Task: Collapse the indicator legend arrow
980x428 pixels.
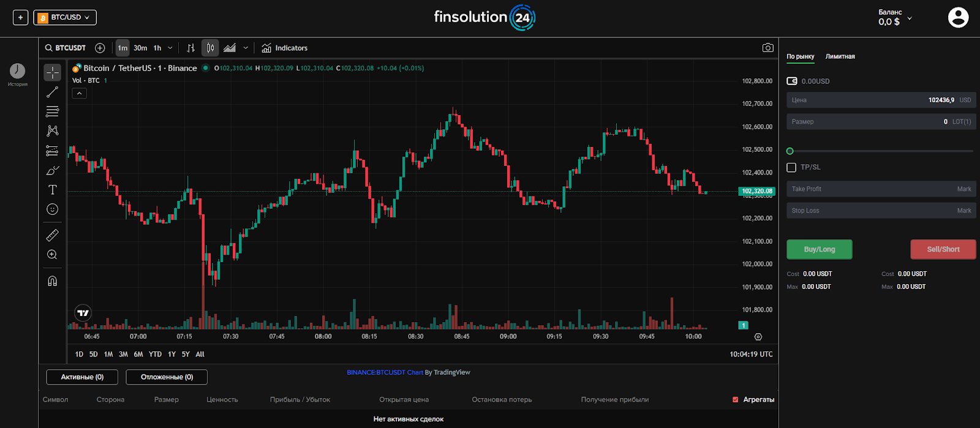Action: (x=79, y=93)
